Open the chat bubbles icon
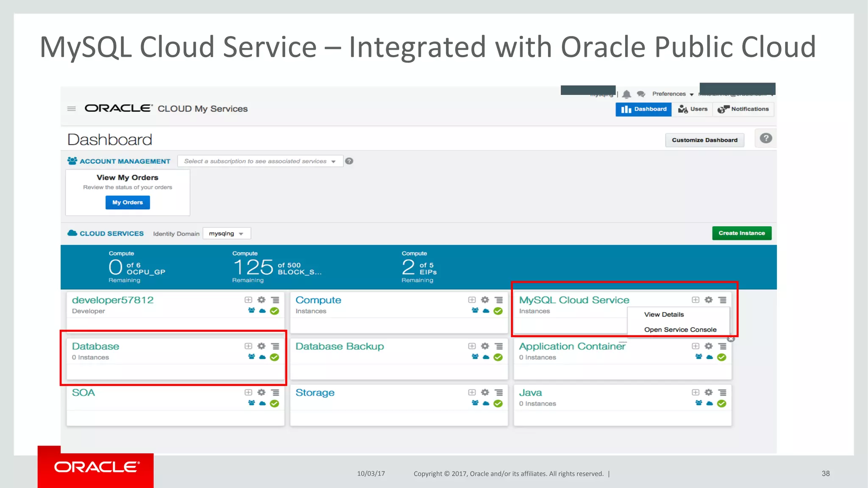 (x=641, y=94)
